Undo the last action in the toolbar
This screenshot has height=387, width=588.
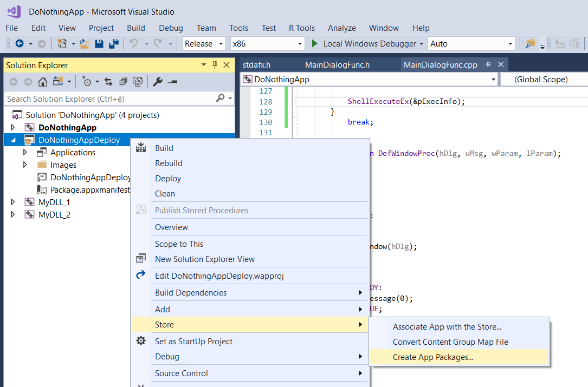click(133, 44)
